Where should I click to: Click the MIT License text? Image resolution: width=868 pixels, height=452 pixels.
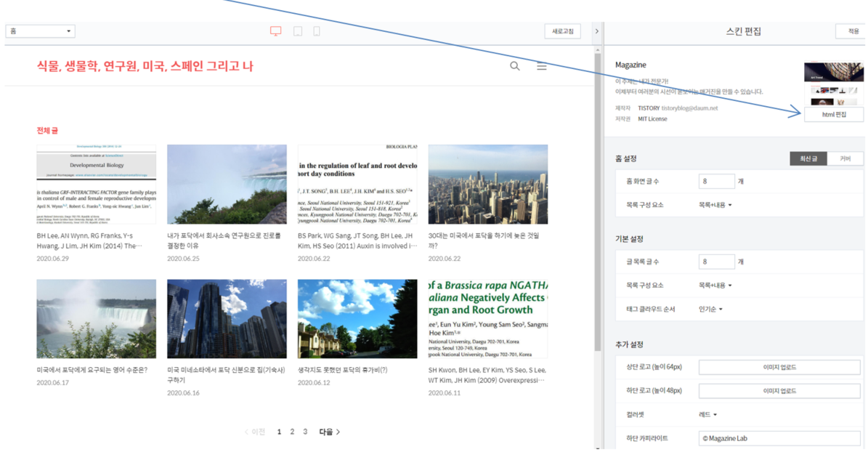tap(652, 118)
